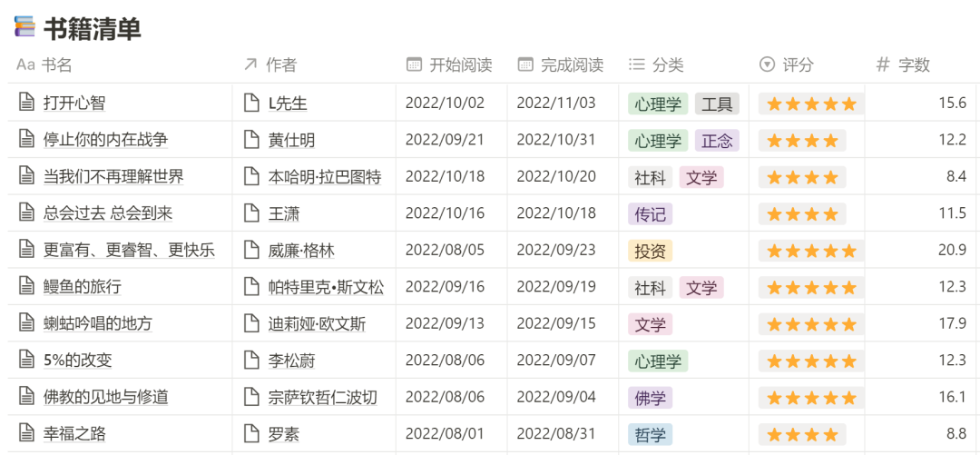Click finish date 2022/11/03

point(556,104)
